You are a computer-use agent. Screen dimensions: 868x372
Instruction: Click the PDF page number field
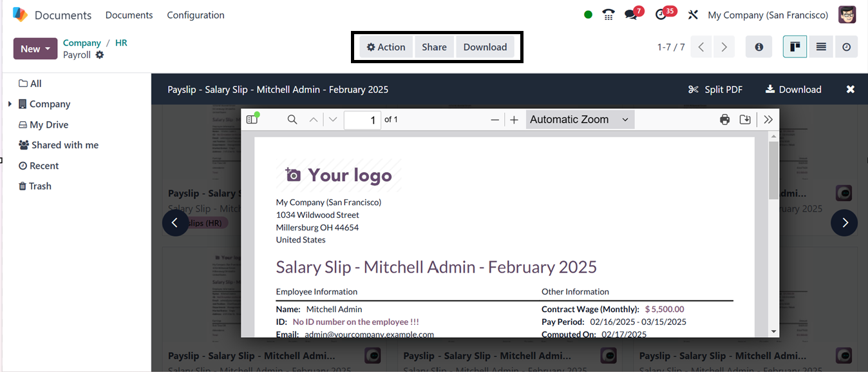point(362,120)
